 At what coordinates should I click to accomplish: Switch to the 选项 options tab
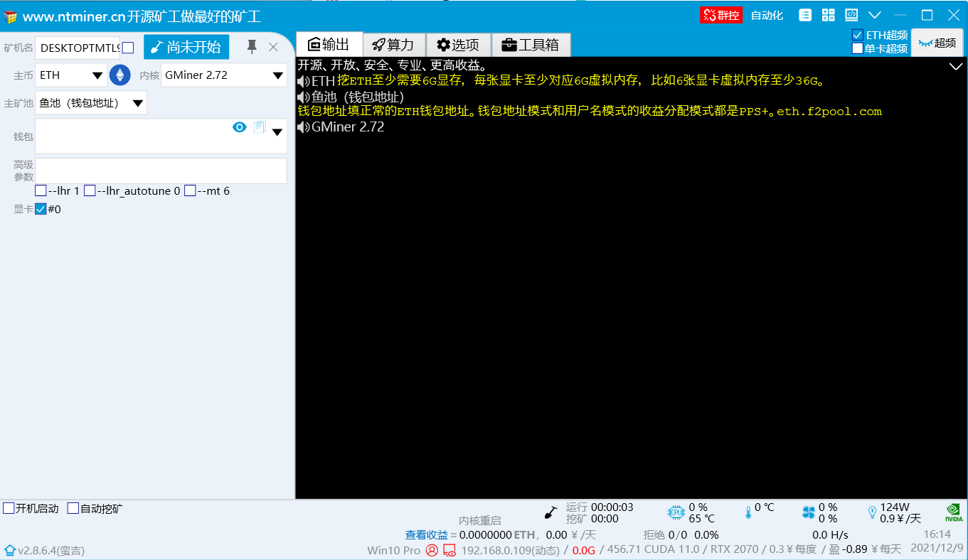point(459,45)
